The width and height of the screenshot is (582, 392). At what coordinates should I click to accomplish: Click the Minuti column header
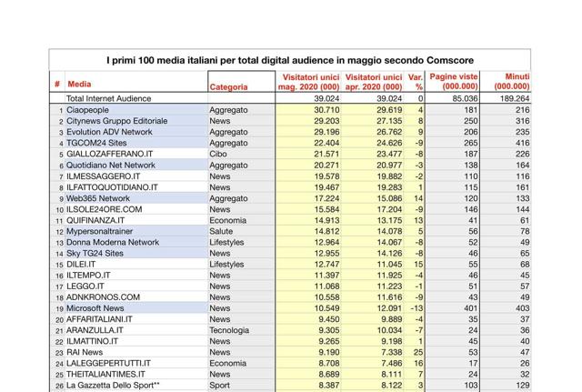click(x=512, y=81)
